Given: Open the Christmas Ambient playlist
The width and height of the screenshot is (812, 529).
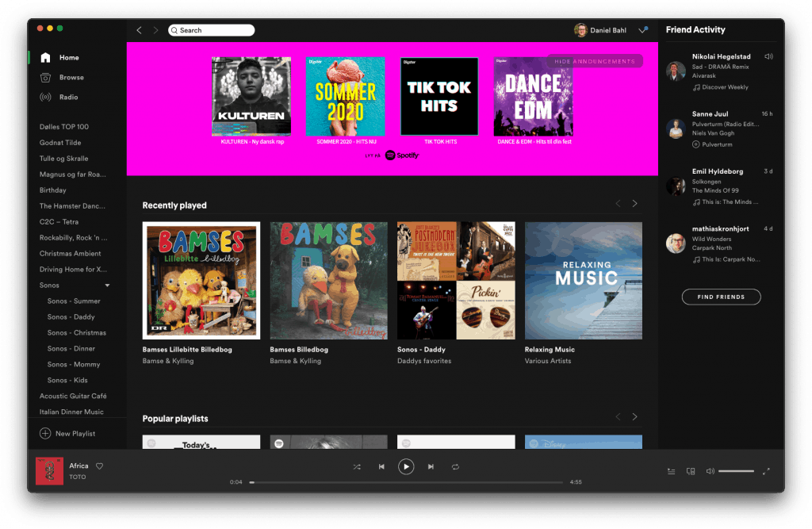Looking at the screenshot, I should [x=70, y=253].
